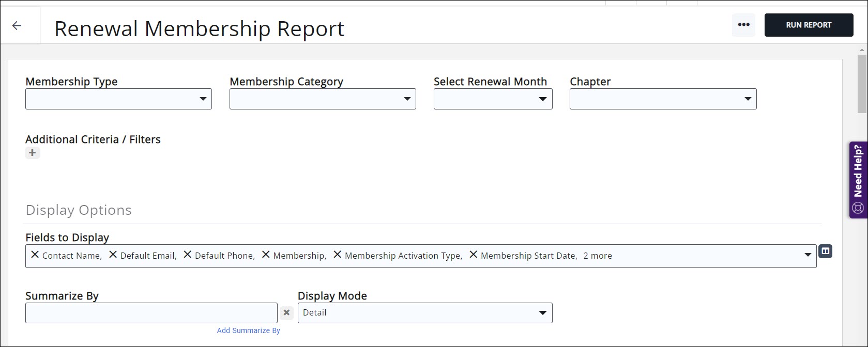Viewport: 868px width, 347px height.
Task: Click the Add Summarize By link
Action: pyautogui.click(x=248, y=330)
